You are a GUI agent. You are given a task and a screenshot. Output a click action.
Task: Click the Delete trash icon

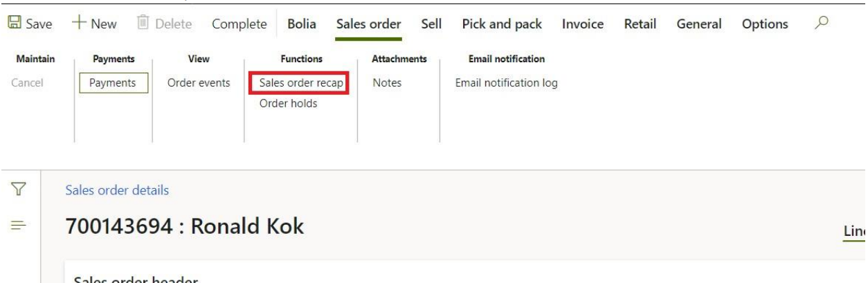coord(143,24)
